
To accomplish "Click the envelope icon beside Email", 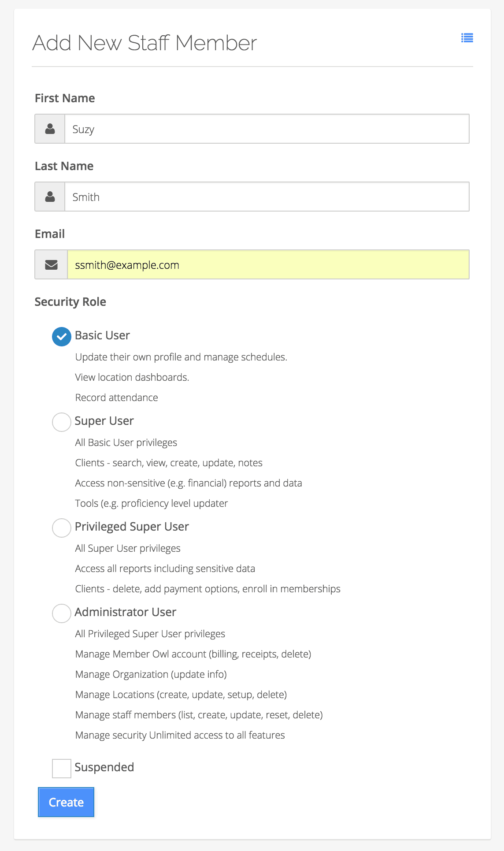I will click(x=52, y=264).
